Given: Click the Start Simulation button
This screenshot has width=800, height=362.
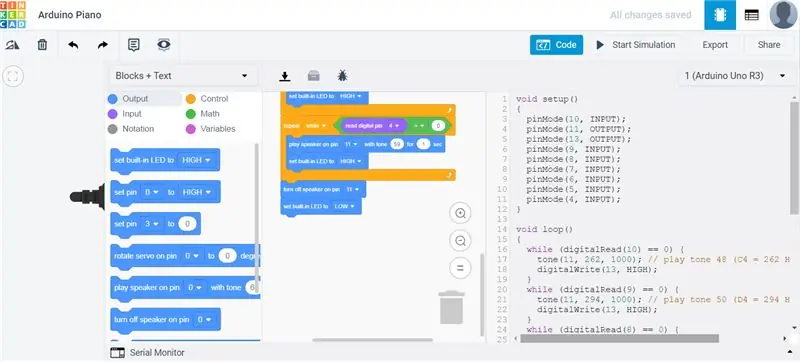Looking at the screenshot, I should [x=636, y=45].
